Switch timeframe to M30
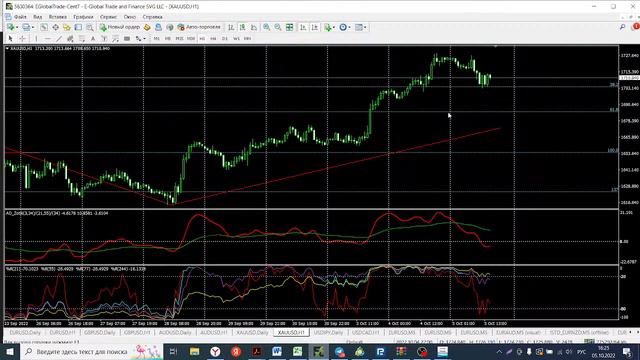 coord(191,38)
